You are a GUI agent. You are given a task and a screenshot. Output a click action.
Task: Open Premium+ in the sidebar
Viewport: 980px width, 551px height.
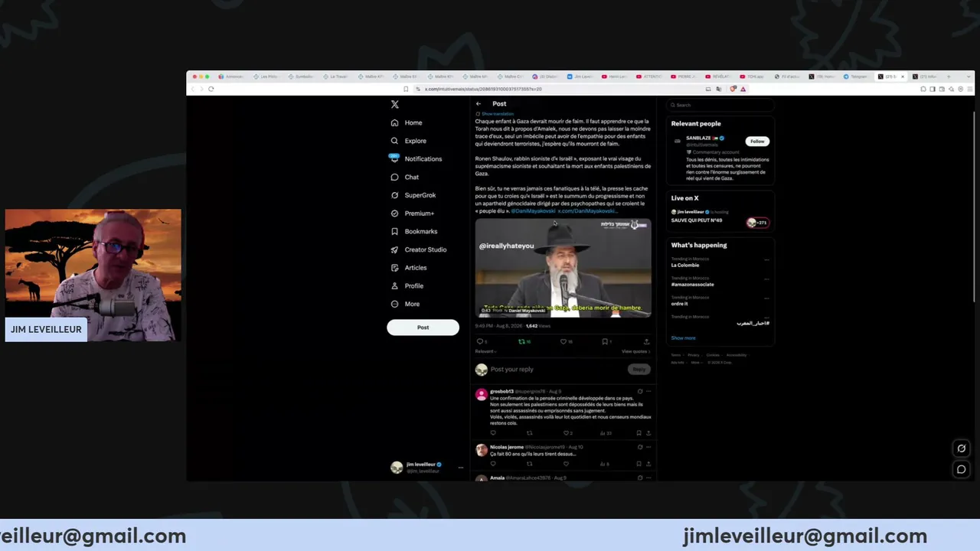(412, 214)
